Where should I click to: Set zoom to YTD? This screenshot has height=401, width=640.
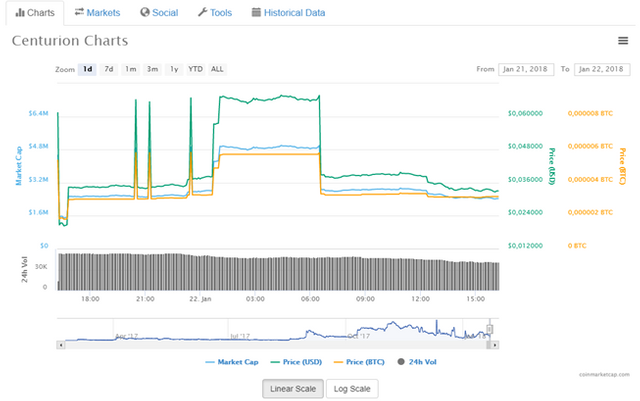click(195, 69)
